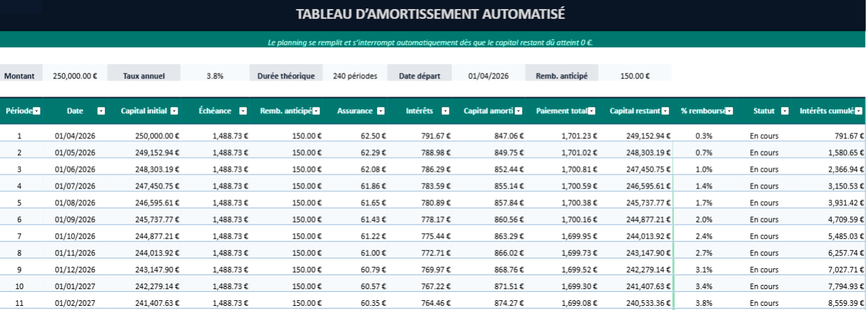Select the date cell 01/01/2027
Image resolution: width=868 pixels, height=310 pixels.
tap(74, 286)
